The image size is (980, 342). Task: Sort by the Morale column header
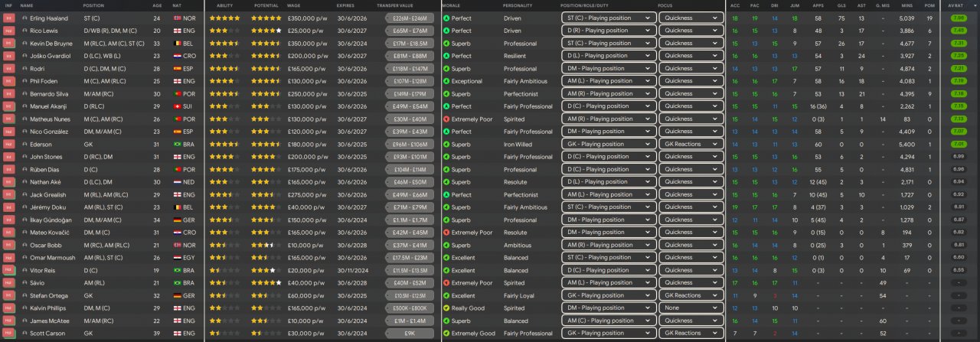[x=451, y=5]
